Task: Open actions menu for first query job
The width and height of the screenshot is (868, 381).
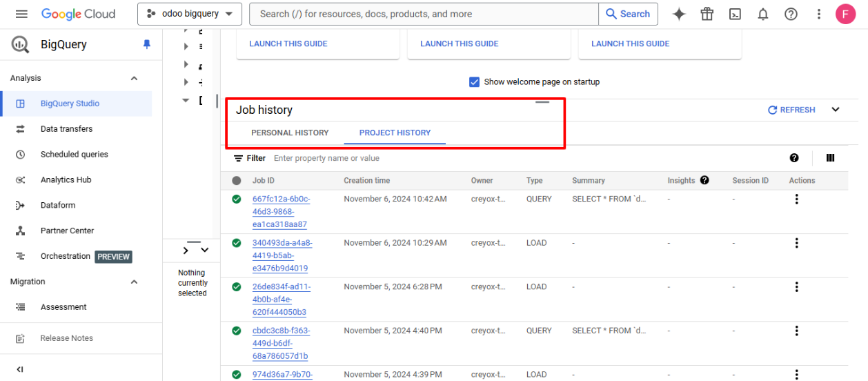Action: pos(797,199)
